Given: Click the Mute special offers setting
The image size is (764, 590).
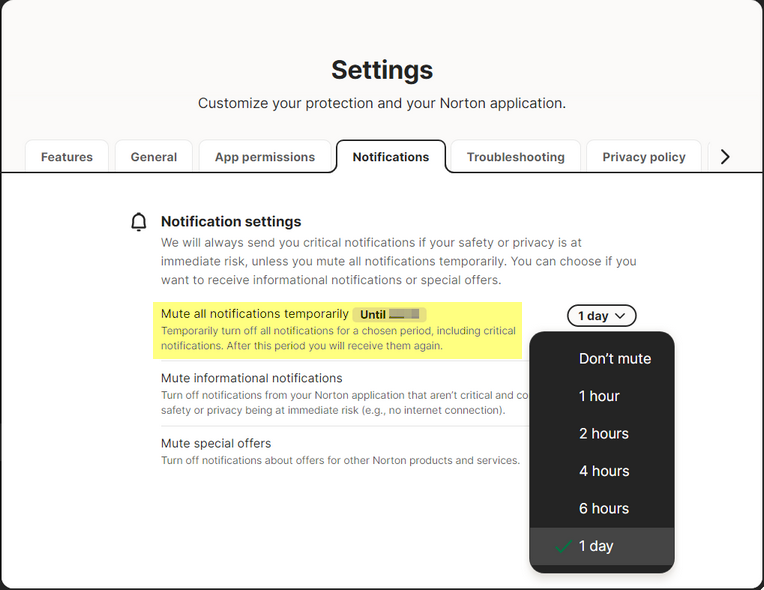Looking at the screenshot, I should (216, 443).
